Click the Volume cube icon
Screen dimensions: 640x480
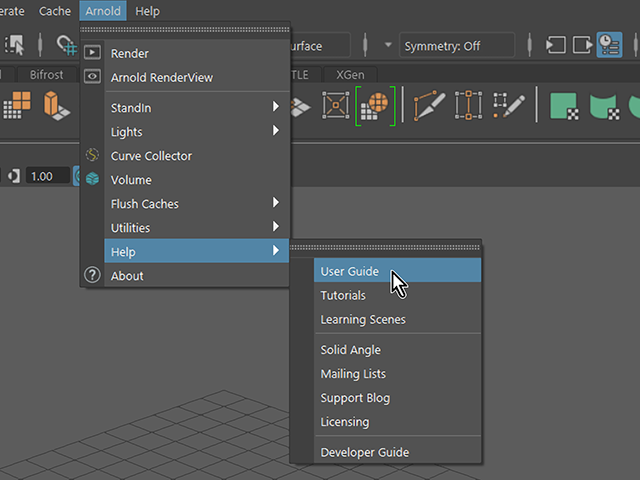[92, 178]
